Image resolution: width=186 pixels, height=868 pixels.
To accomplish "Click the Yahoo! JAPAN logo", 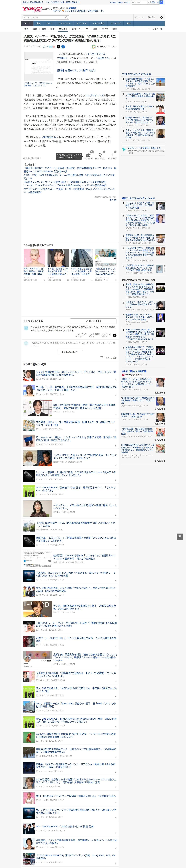I will [32, 9].
